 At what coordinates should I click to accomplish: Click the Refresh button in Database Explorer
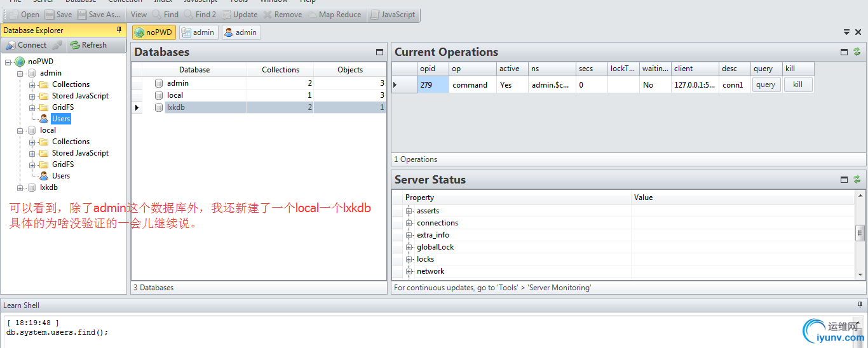(x=88, y=45)
